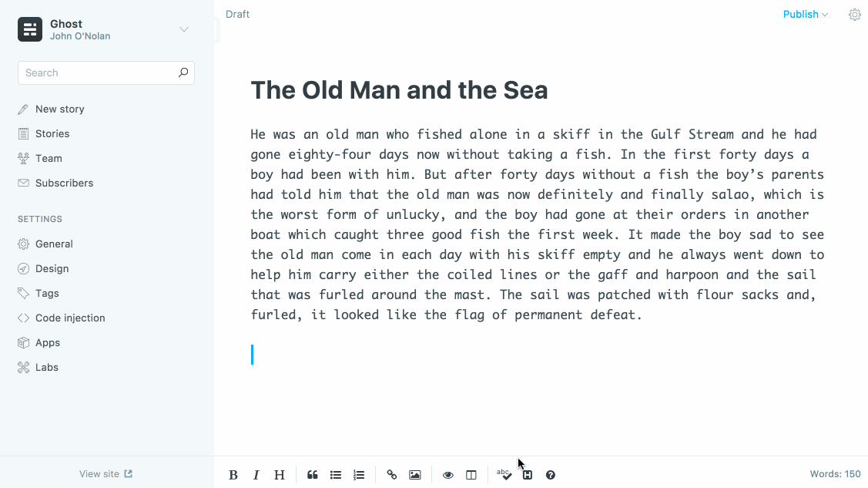The image size is (868, 488).
Task: Toggle bold formatting in the editor toolbar
Action: (x=233, y=475)
